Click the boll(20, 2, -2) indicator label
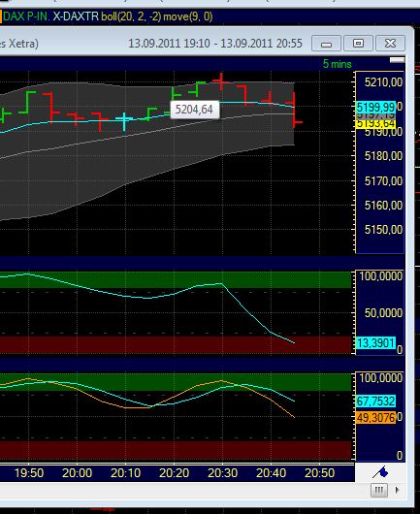 [131, 16]
